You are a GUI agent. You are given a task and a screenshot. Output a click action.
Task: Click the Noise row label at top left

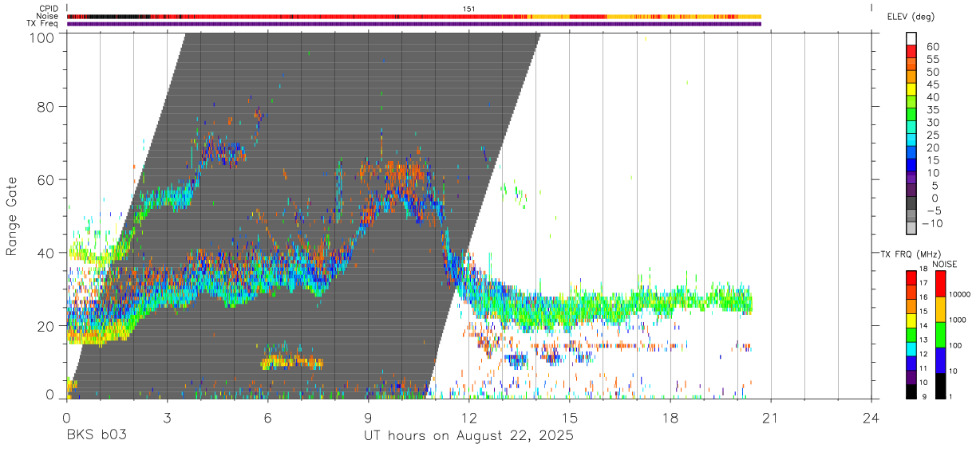click(x=47, y=17)
